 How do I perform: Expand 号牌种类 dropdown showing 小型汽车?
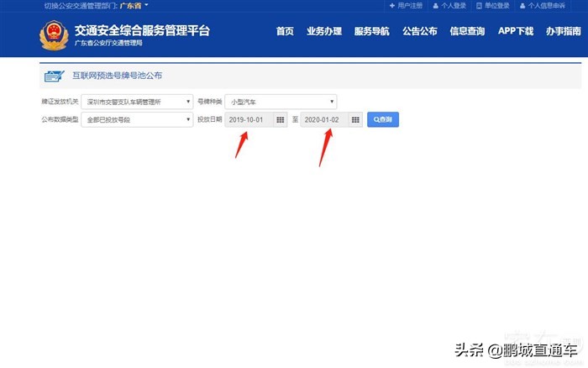tap(281, 102)
